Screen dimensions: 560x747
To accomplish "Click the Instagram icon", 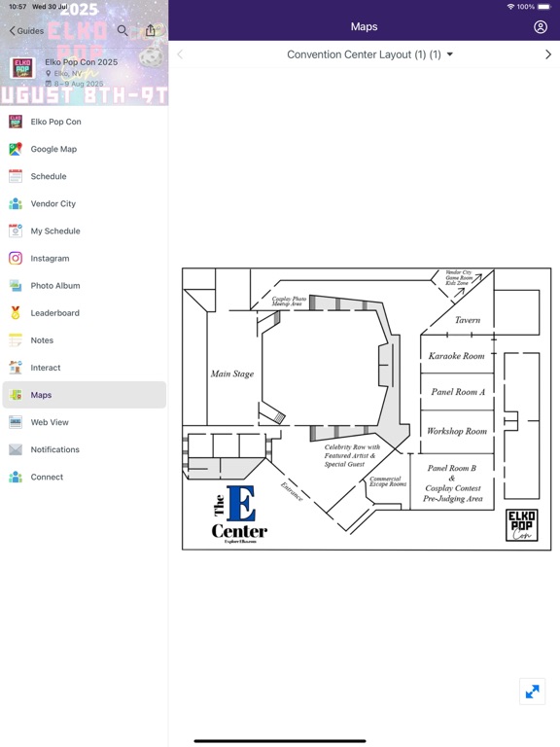I will tap(16, 258).
